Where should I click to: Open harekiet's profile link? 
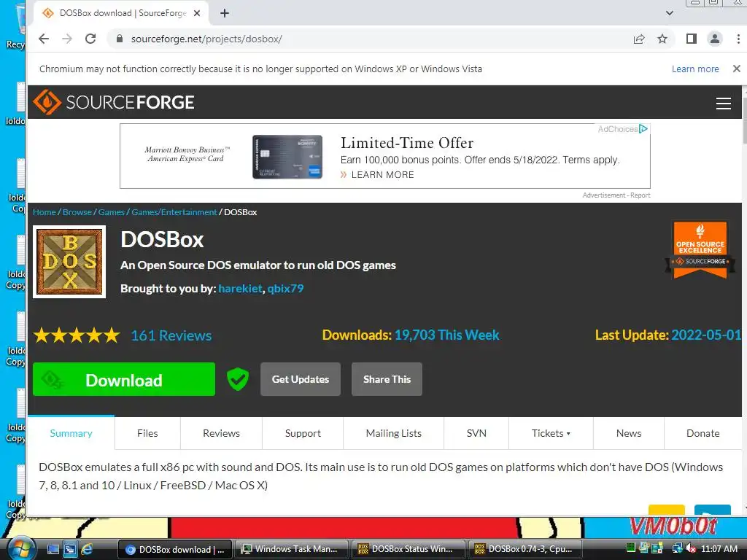(240, 289)
